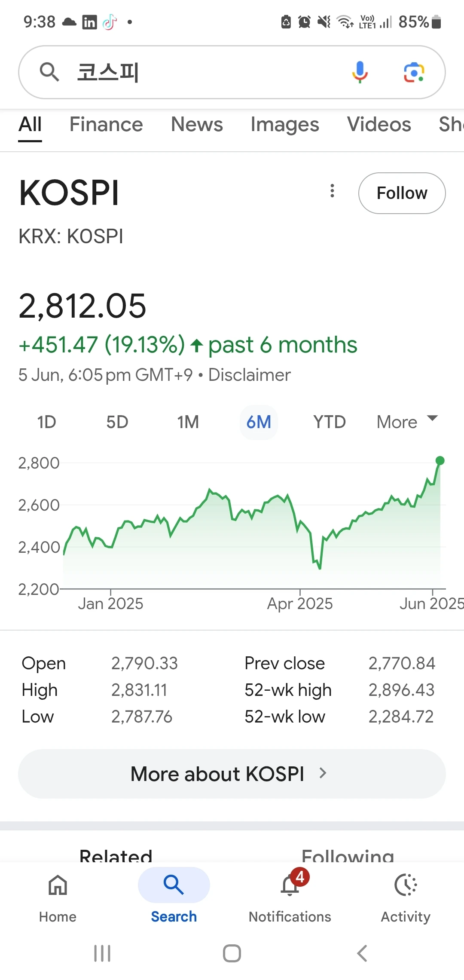This screenshot has height=980, width=464.
Task: Expand the More time ranges dropdown
Action: 407,422
